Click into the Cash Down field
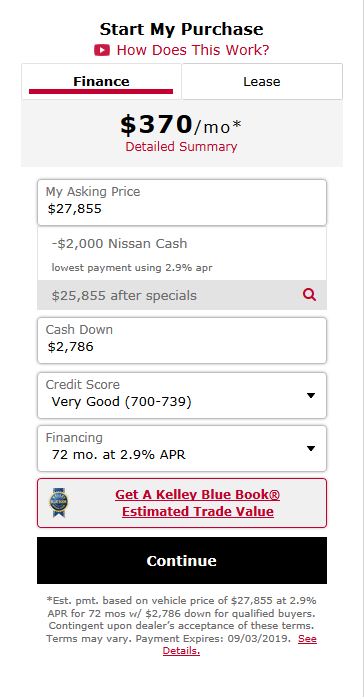Image resolution: width=364 pixels, height=697 pixels. [x=182, y=340]
